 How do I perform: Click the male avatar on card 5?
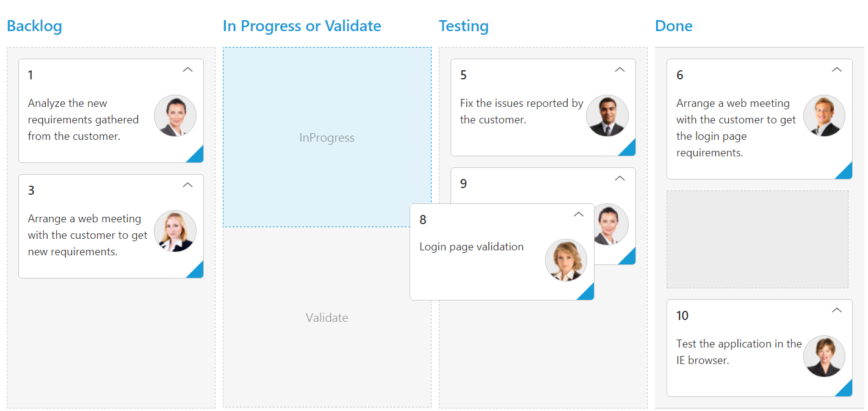pyautogui.click(x=607, y=116)
